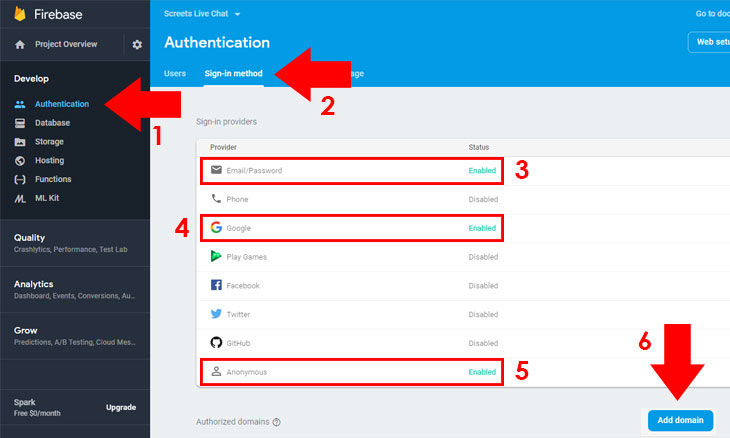This screenshot has width=730, height=438.
Task: Click the Authorized domains help icon
Action: [x=277, y=422]
